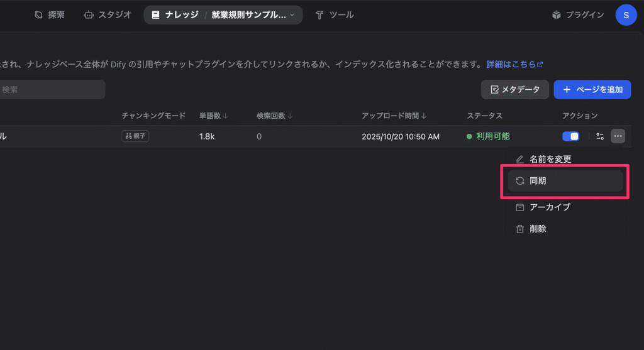The width and height of the screenshot is (644, 350).
Task: Click the プラグイン cube icon
Action: tap(556, 14)
